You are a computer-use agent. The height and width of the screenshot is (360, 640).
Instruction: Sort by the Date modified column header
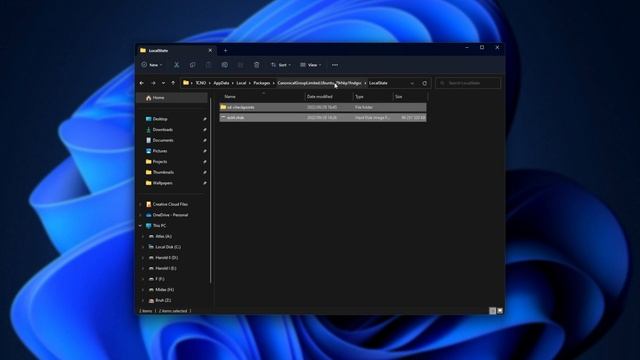[x=329, y=97]
